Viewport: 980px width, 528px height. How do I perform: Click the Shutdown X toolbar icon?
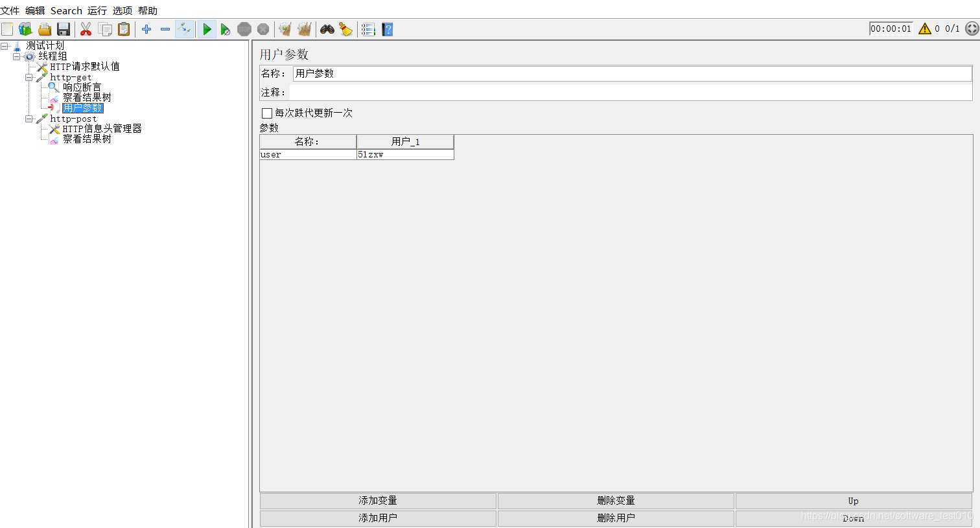[263, 29]
